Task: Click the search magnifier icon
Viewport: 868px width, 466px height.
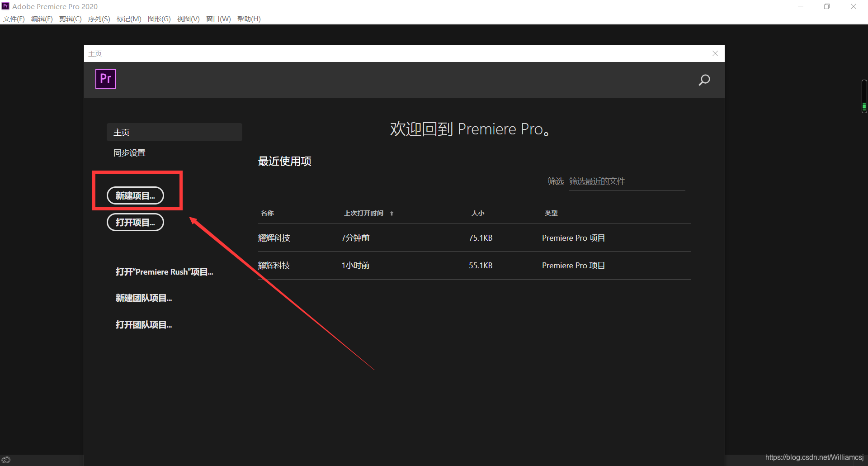Action: tap(704, 81)
